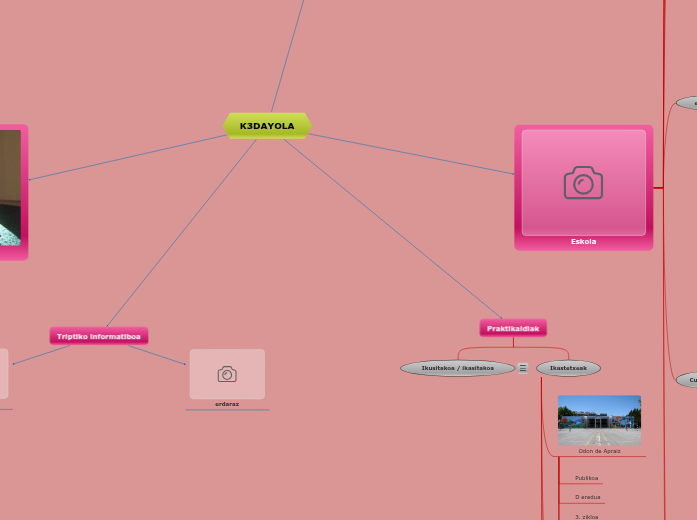The width and height of the screenshot is (697, 520).
Task: Click the 3. zikloa child item
Action: point(587,516)
